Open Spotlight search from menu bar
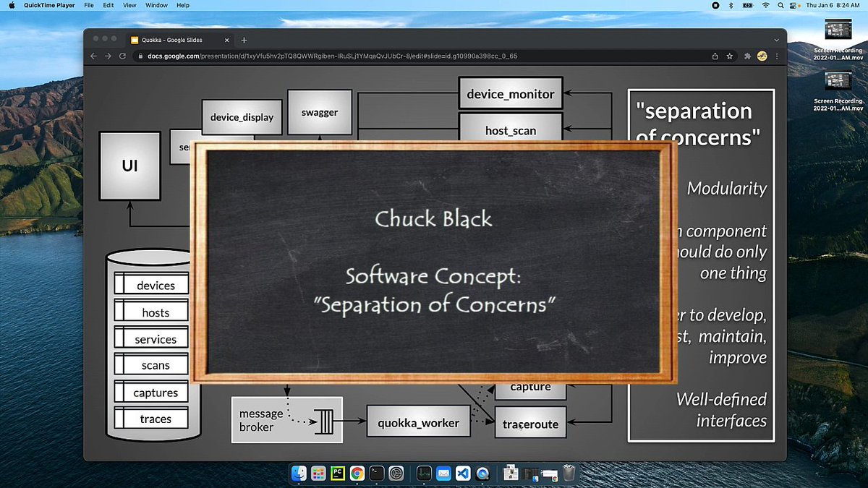Viewport: 868px width, 488px height. tap(782, 5)
